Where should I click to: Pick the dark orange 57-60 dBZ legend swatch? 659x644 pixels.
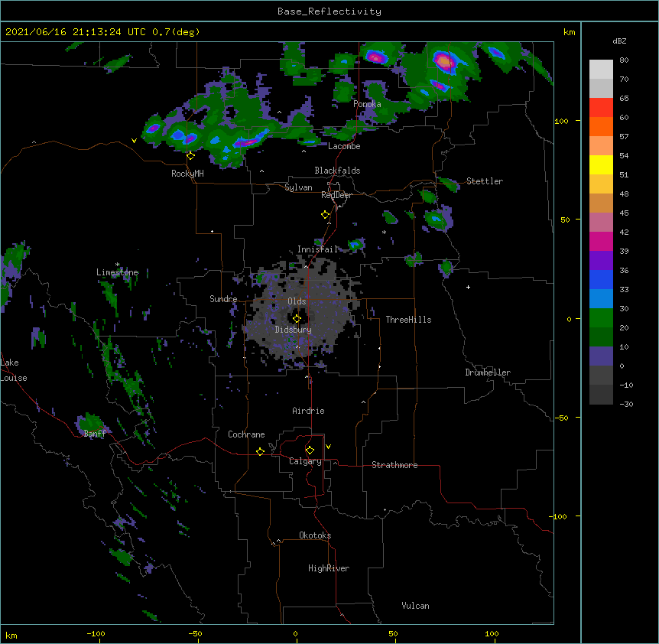[x=601, y=126]
